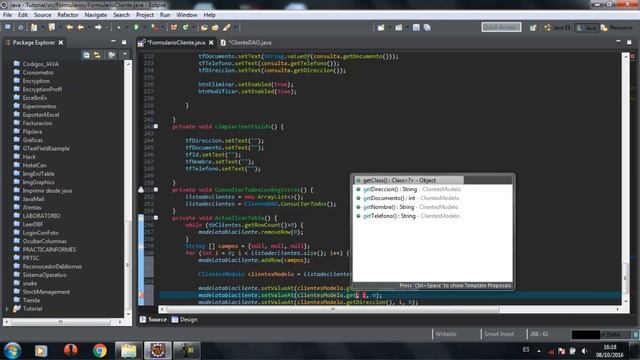The image size is (640, 360).
Task: Maximize the editor area
Action: click(629, 42)
